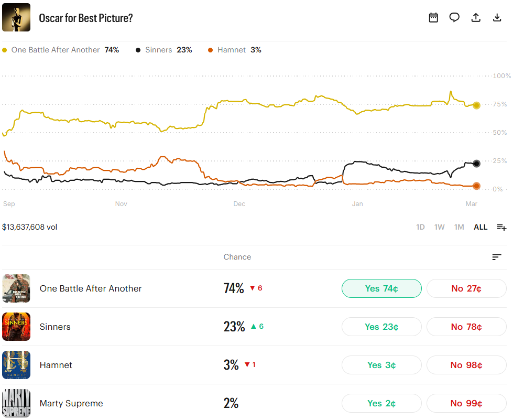Open the sort filter icon near Chance
Viewport: 513px width, 420px height.
pyautogui.click(x=497, y=257)
